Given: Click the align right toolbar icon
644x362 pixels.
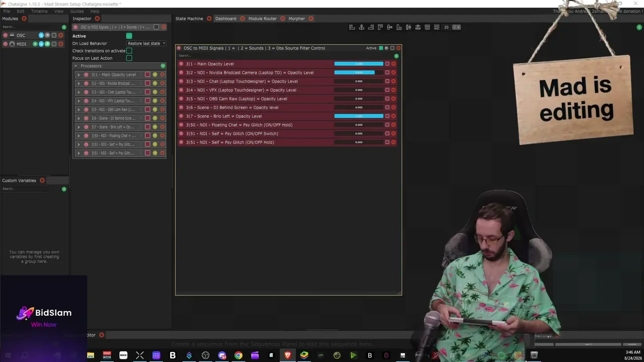Looking at the screenshot, I should coord(371,27).
